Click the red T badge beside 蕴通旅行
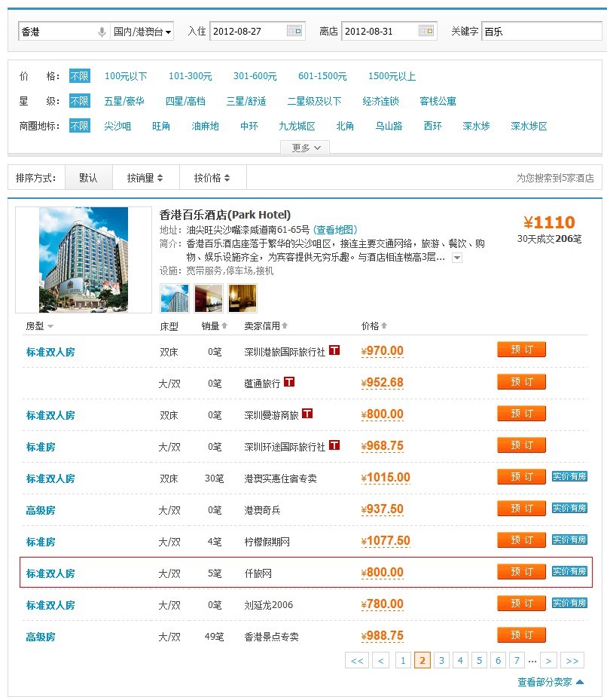 click(x=289, y=382)
